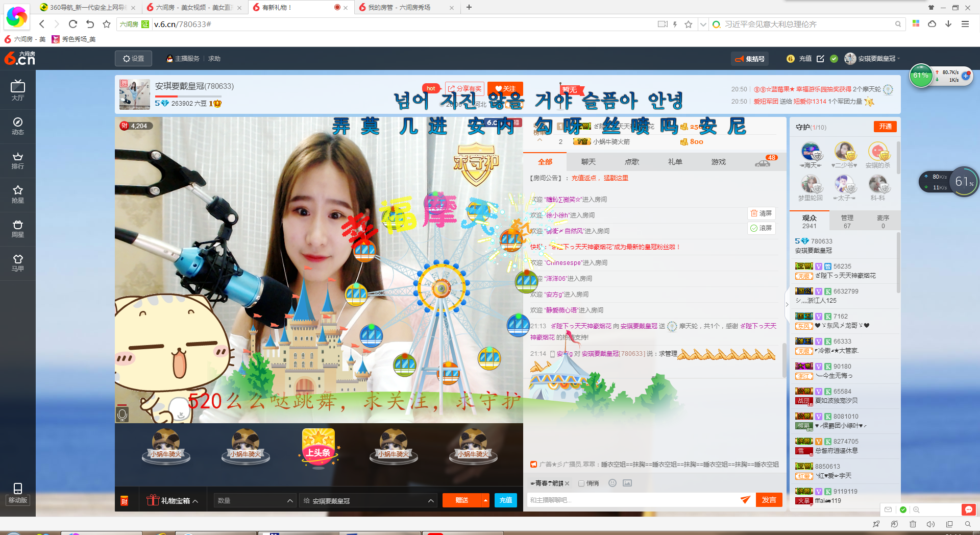
Task: Click the 赠送 send gift button
Action: click(x=462, y=500)
